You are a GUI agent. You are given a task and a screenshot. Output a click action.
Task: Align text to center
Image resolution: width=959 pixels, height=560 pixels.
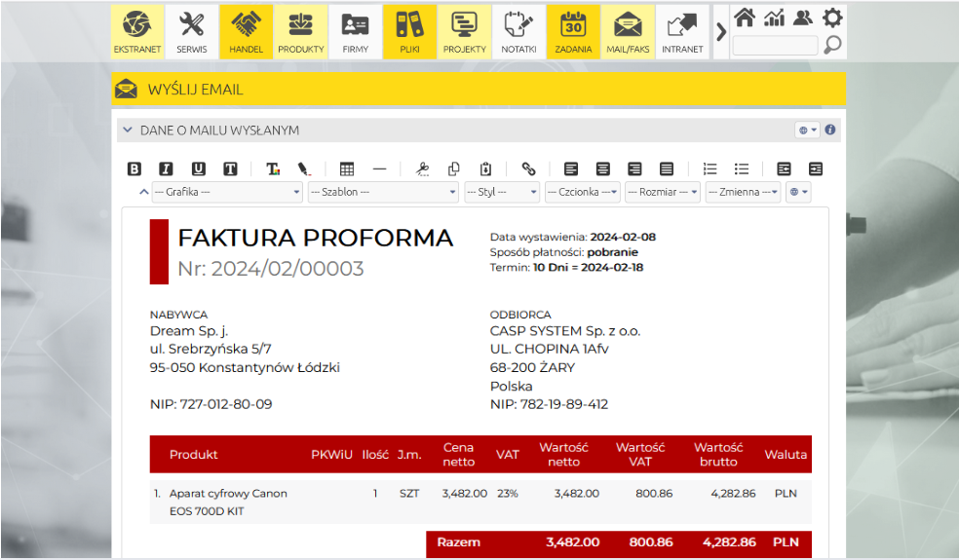(x=603, y=168)
